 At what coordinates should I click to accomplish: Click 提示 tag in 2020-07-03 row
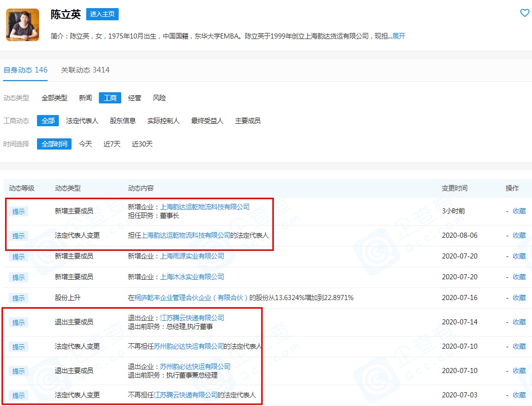coord(18,395)
